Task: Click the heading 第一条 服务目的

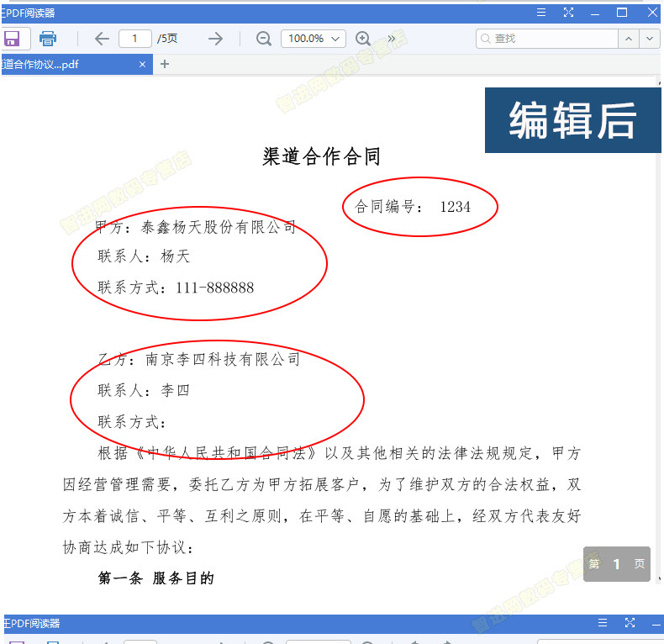Action: click(156, 578)
